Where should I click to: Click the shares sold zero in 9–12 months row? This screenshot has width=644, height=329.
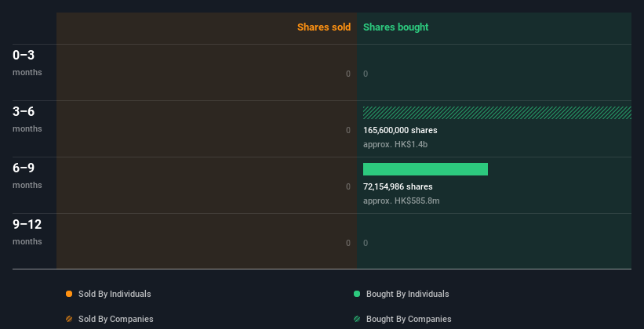348,243
